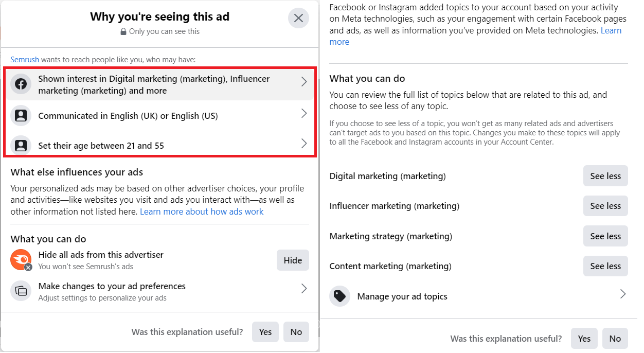Image resolution: width=644 pixels, height=353 pixels.
Task: Expand the Digital marketing interest details chevron
Action: tap(304, 82)
